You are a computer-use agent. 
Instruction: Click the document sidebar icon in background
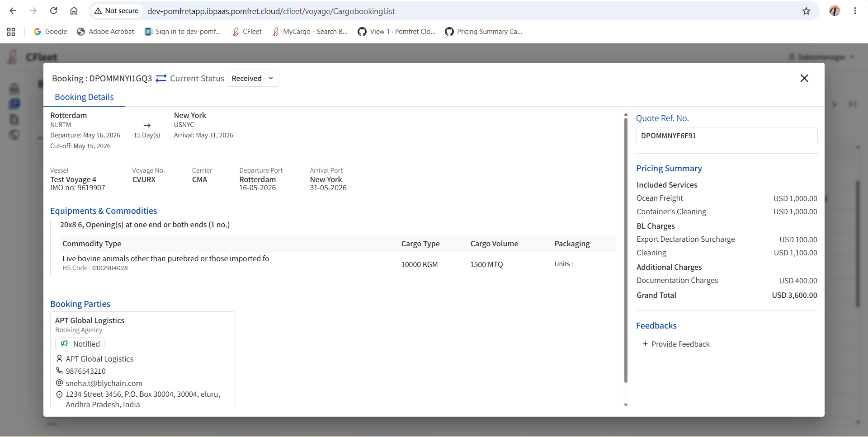[14, 119]
